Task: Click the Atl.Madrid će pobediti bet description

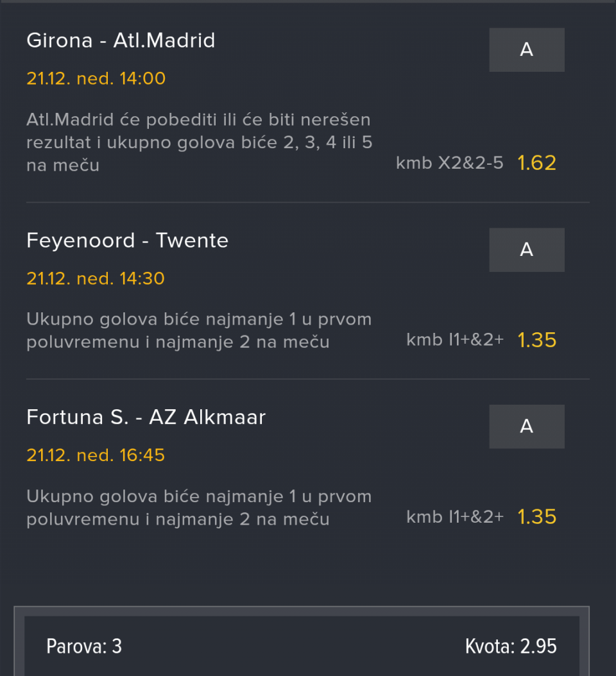Action: (x=199, y=142)
